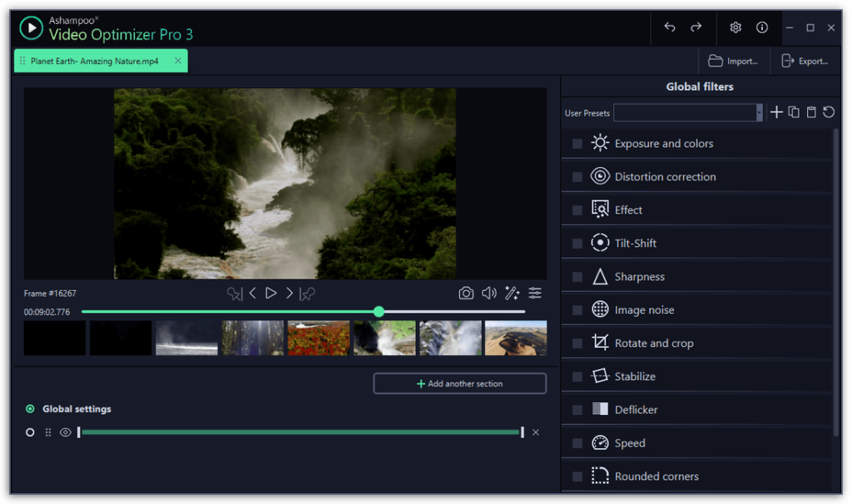
Task: Click the Tilt-Shift icon
Action: click(600, 242)
